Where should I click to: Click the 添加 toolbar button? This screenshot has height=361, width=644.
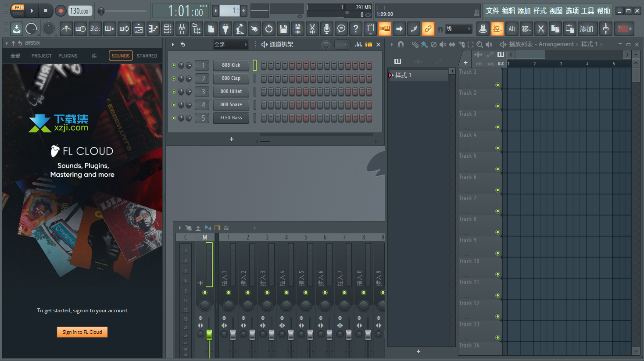coord(587,29)
